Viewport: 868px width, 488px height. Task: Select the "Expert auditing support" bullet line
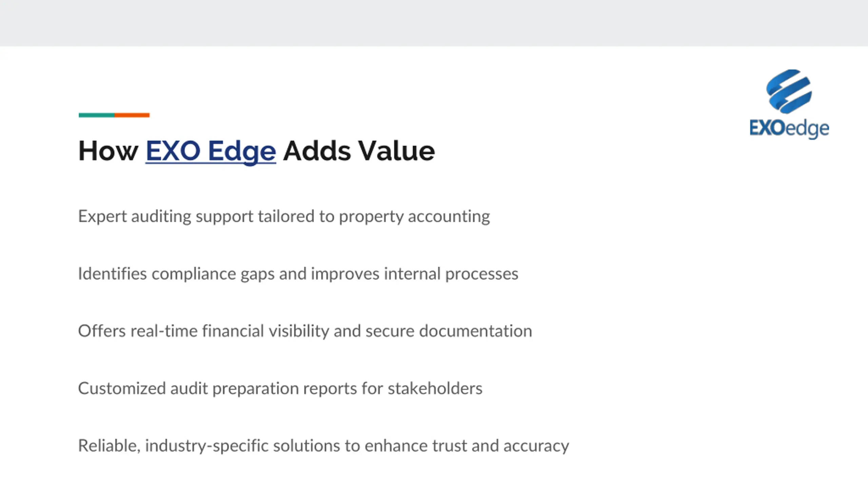pos(284,216)
